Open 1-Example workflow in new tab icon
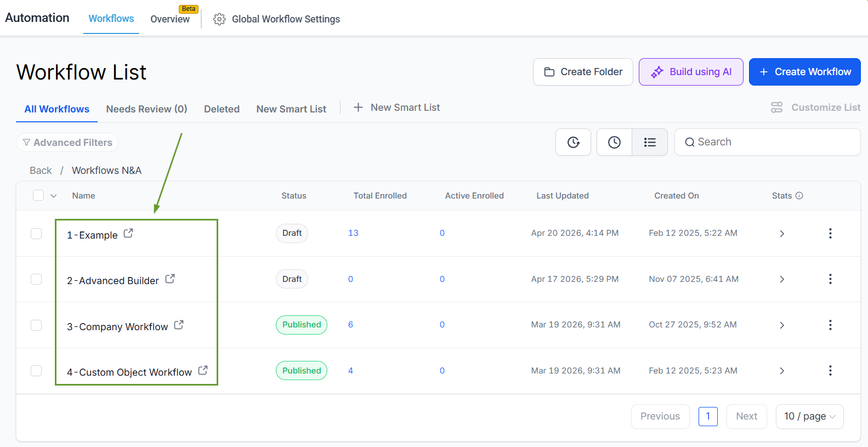868x447 pixels. tap(128, 234)
